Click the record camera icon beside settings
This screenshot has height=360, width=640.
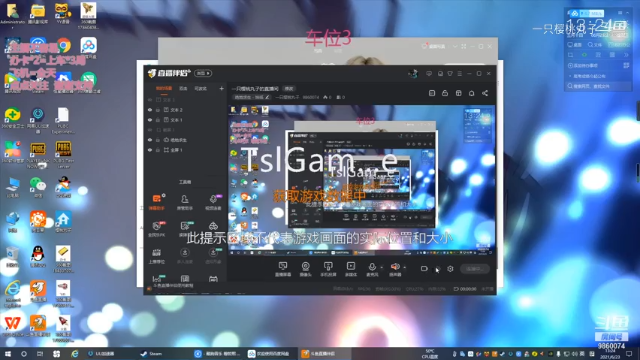pyautogui.click(x=424, y=269)
